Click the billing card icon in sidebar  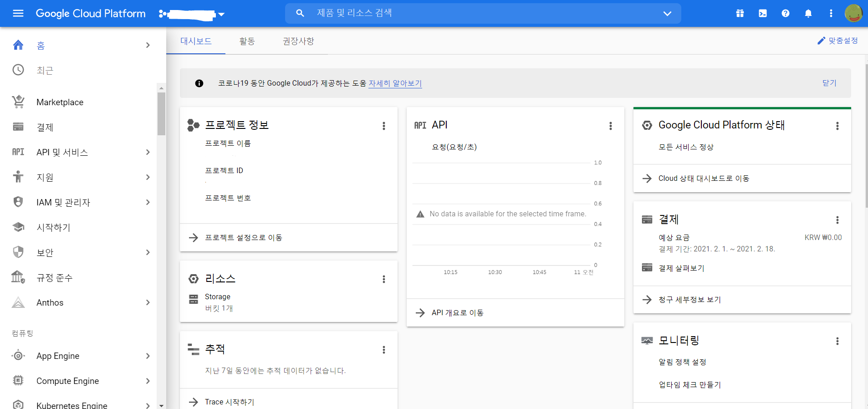click(18, 127)
